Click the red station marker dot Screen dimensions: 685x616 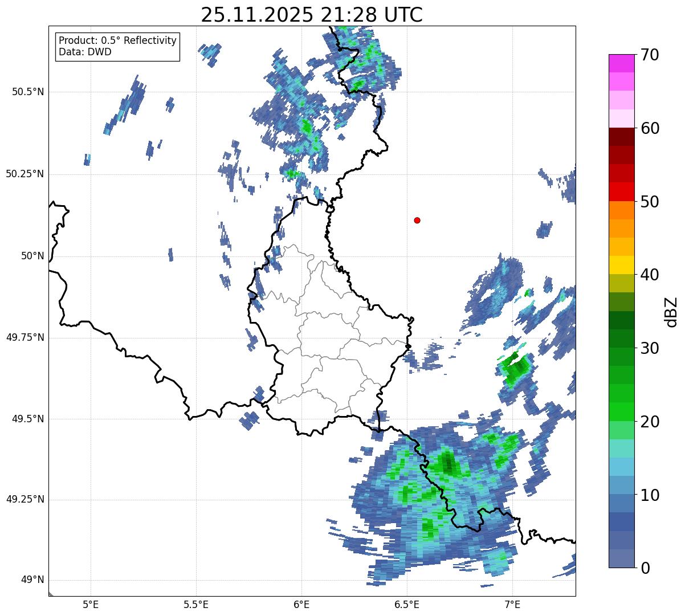coord(417,220)
